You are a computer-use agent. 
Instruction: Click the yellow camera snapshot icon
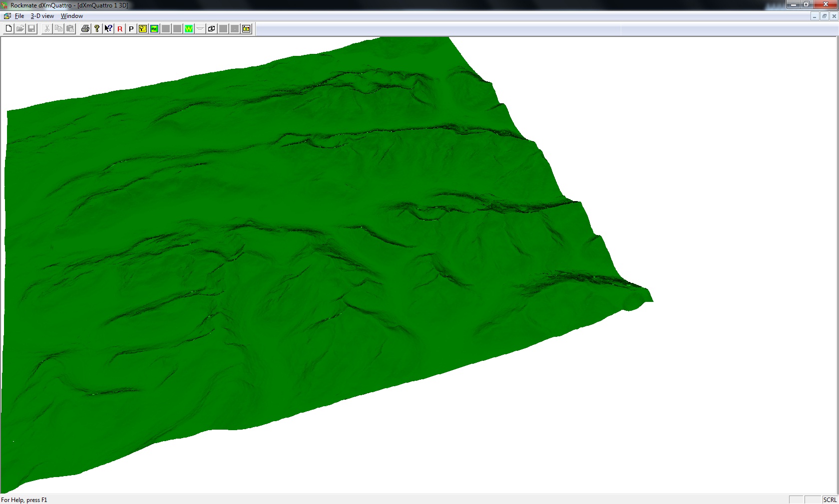246,29
